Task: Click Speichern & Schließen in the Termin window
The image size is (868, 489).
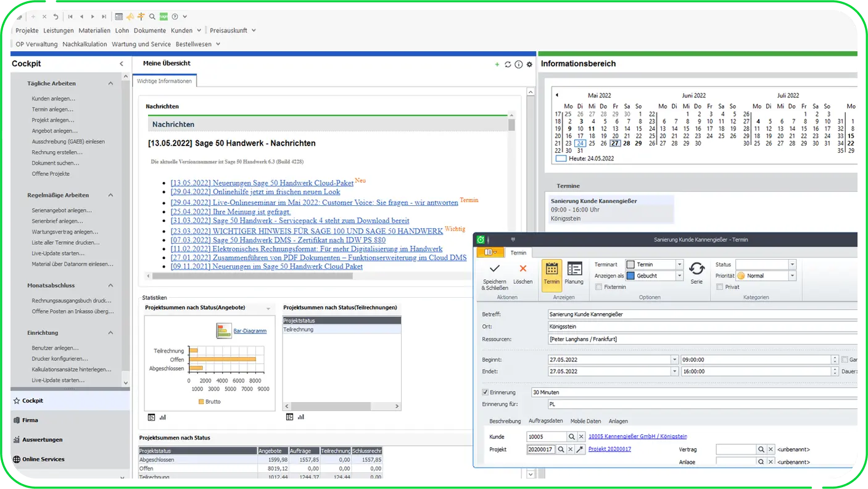Action: coord(495,276)
